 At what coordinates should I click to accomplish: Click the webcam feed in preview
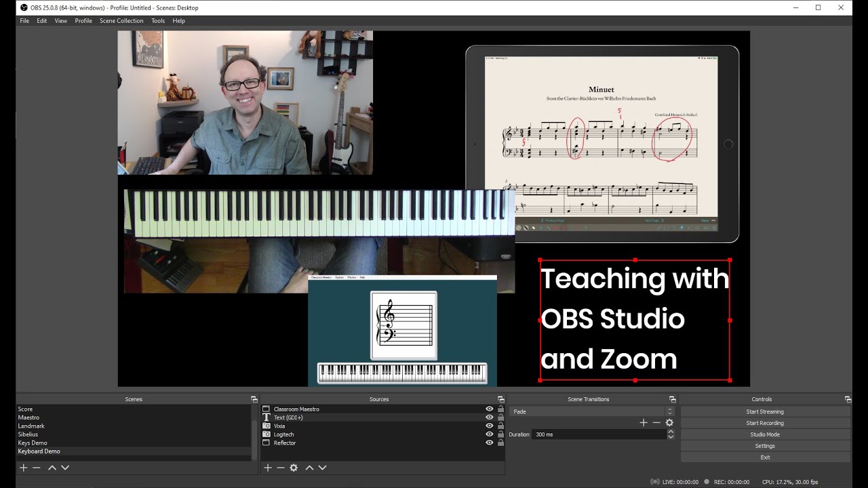[x=245, y=102]
